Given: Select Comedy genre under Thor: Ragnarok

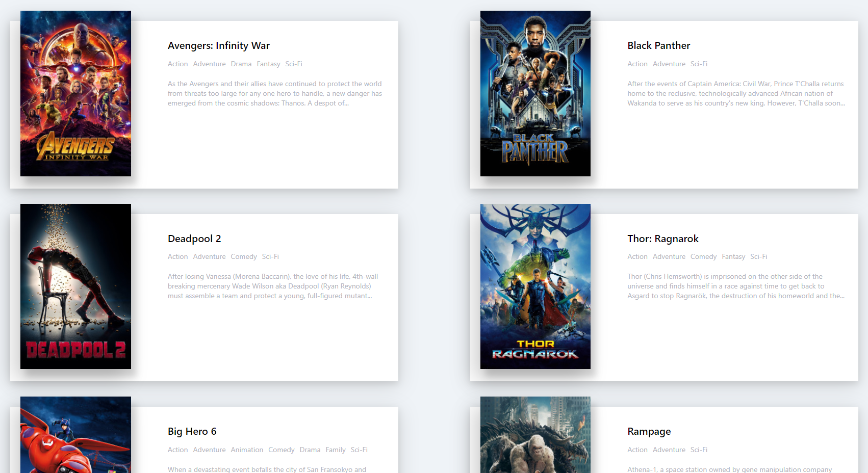Looking at the screenshot, I should point(704,256).
